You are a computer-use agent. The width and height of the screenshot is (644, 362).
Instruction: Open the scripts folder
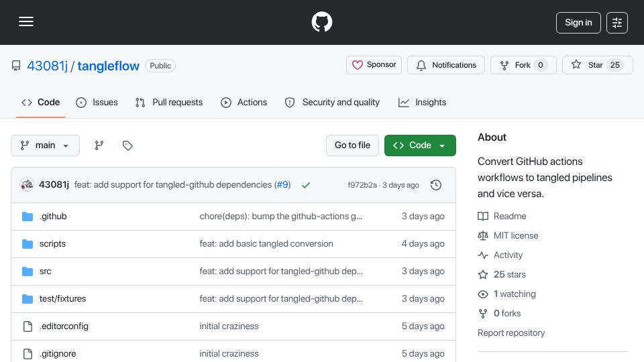[x=52, y=244]
